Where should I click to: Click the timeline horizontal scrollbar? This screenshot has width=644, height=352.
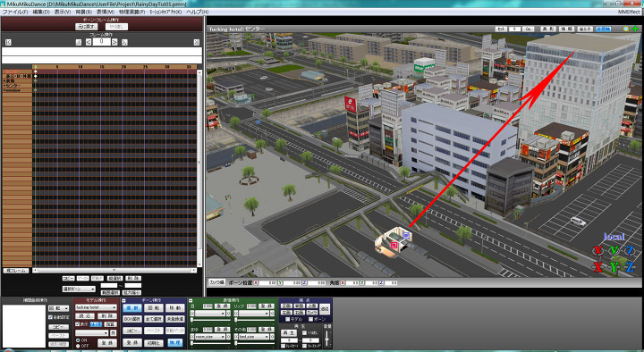pos(114,271)
